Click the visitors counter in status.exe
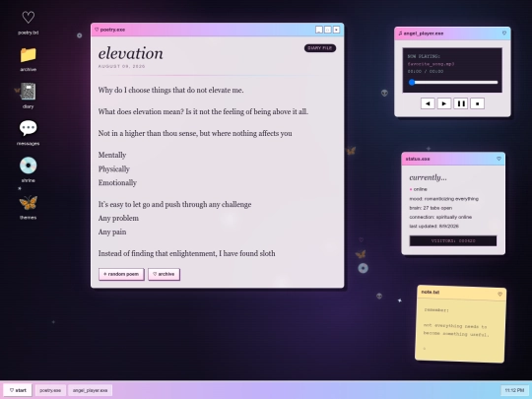Image resolution: width=532 pixels, height=399 pixels. pos(453,240)
